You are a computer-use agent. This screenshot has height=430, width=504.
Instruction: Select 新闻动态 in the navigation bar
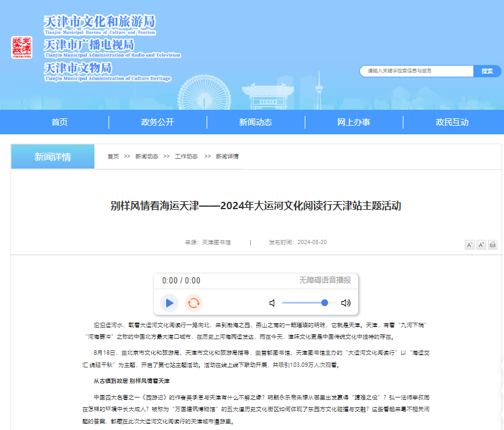[256, 122]
